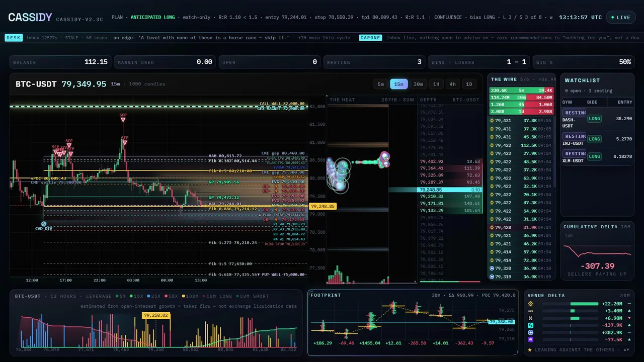The height and width of the screenshot is (362, 644).
Task: Click the PLAN ENTRY 79,244.01 triangle marker
Action: [x=260, y=215]
